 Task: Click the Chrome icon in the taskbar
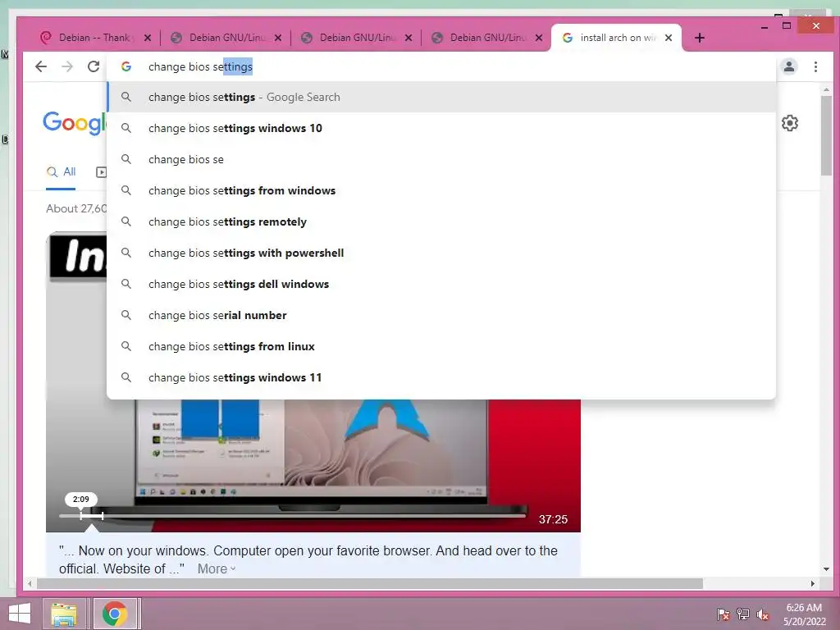(x=115, y=614)
